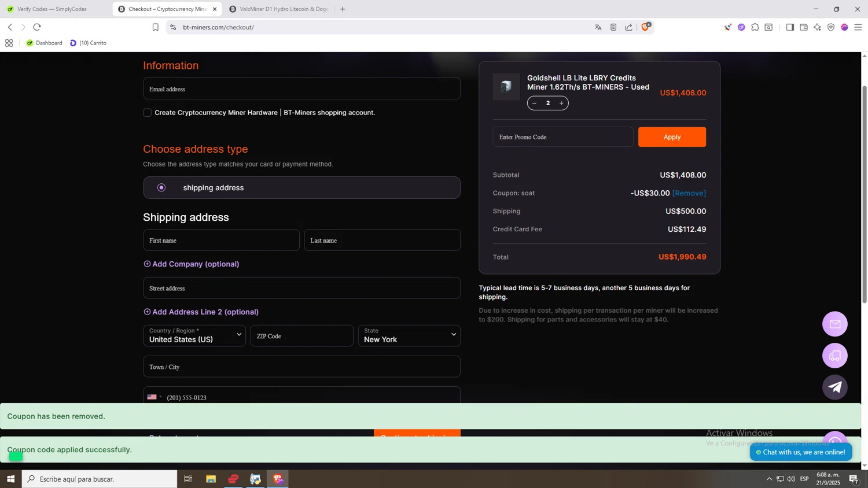Click the page vertical scrollbar
868x488 pixels.
(865, 194)
